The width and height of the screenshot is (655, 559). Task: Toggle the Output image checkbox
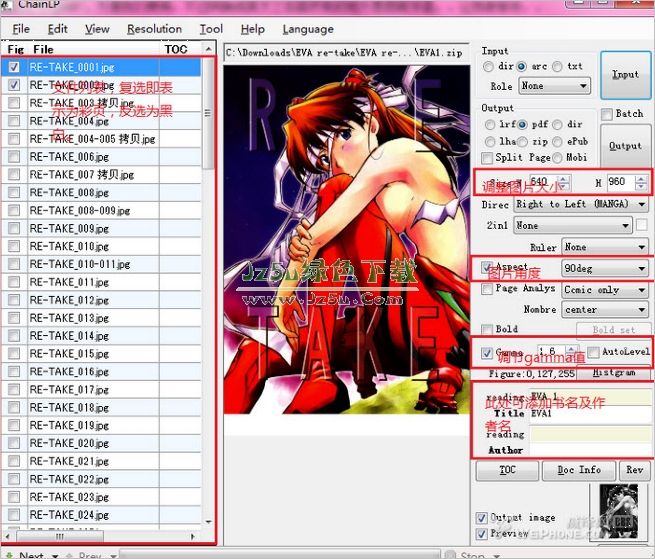[481, 518]
